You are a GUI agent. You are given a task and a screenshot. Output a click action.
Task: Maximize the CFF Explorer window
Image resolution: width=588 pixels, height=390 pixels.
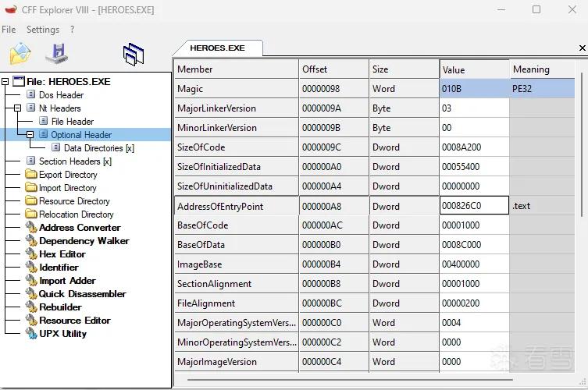(x=536, y=9)
